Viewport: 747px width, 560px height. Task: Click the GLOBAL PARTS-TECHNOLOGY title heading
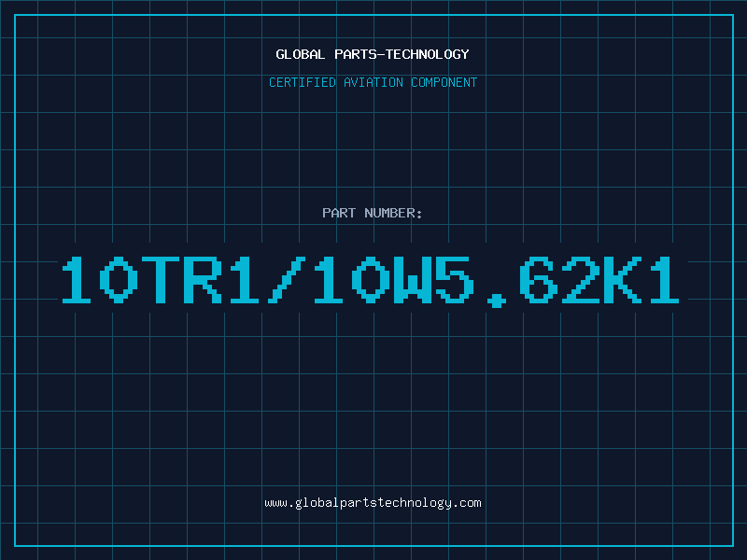click(x=373, y=54)
